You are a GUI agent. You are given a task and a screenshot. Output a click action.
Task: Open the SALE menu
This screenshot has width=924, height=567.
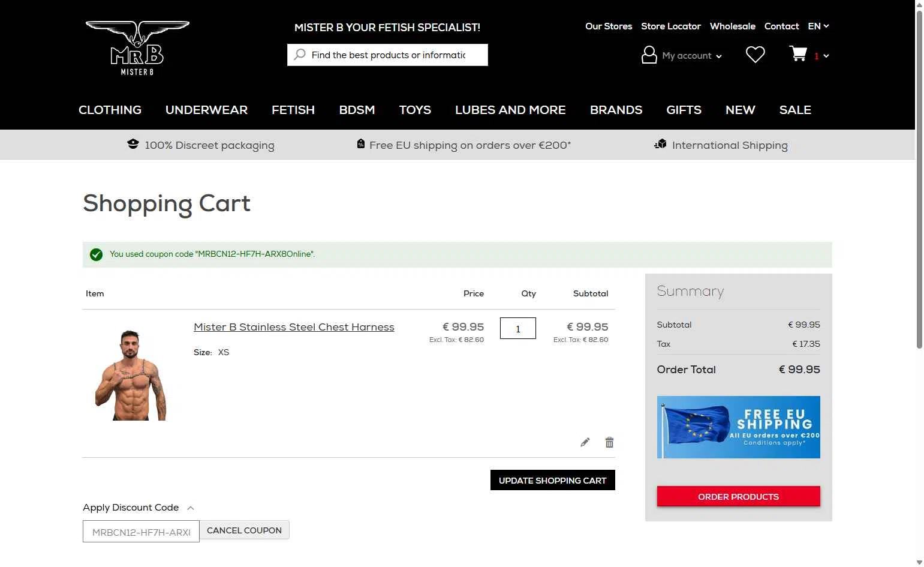796,110
